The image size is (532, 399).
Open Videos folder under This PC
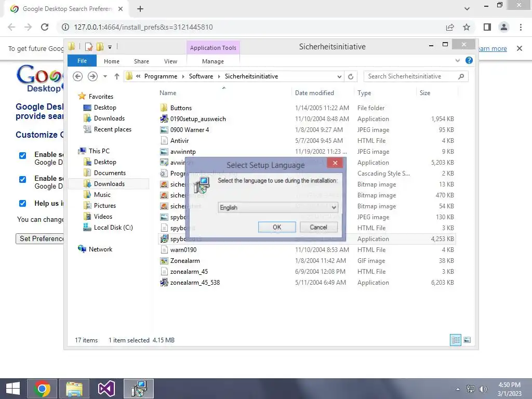pyautogui.click(x=103, y=217)
